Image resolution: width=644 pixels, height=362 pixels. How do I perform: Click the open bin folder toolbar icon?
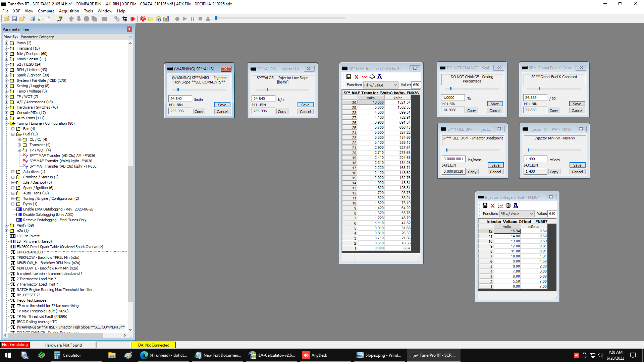(x=7, y=19)
